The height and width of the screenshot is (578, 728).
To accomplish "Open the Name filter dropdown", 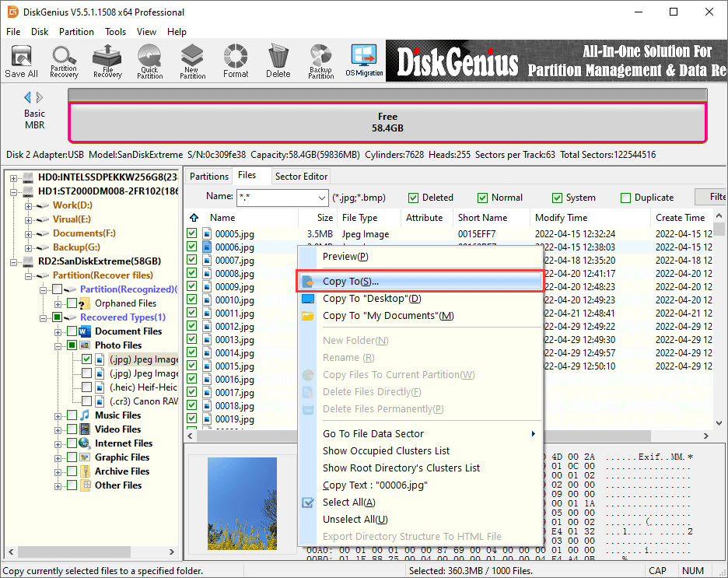I will point(322,198).
